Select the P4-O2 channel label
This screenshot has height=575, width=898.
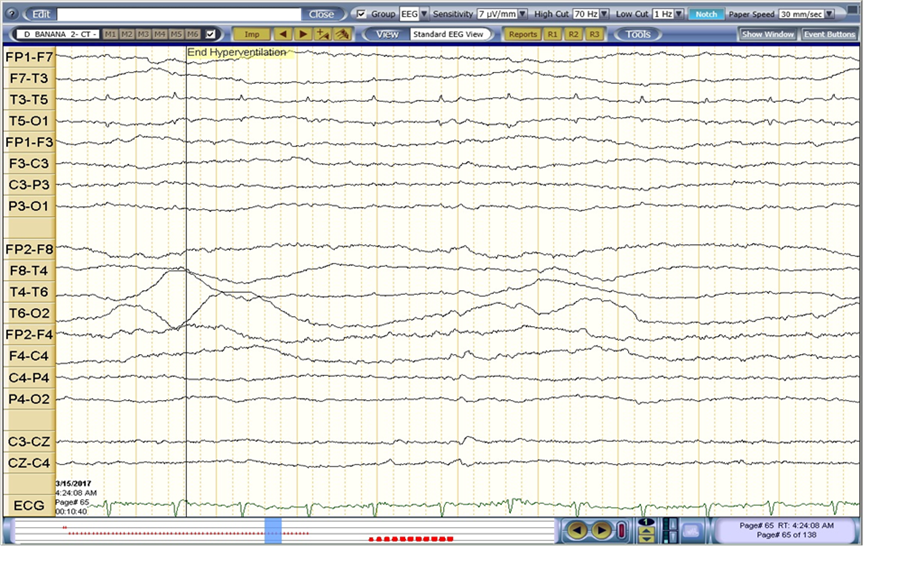(x=29, y=399)
